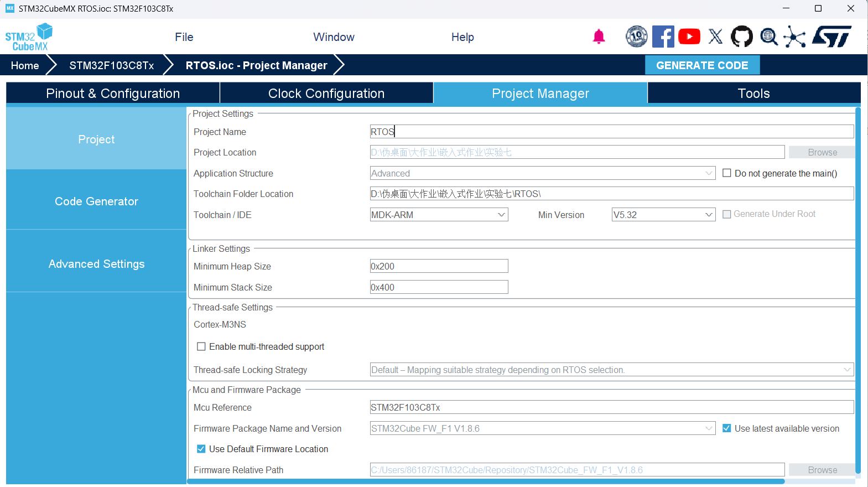Toggle Do not generate the main() checkbox
The width and height of the screenshot is (868, 487).
[x=727, y=173]
